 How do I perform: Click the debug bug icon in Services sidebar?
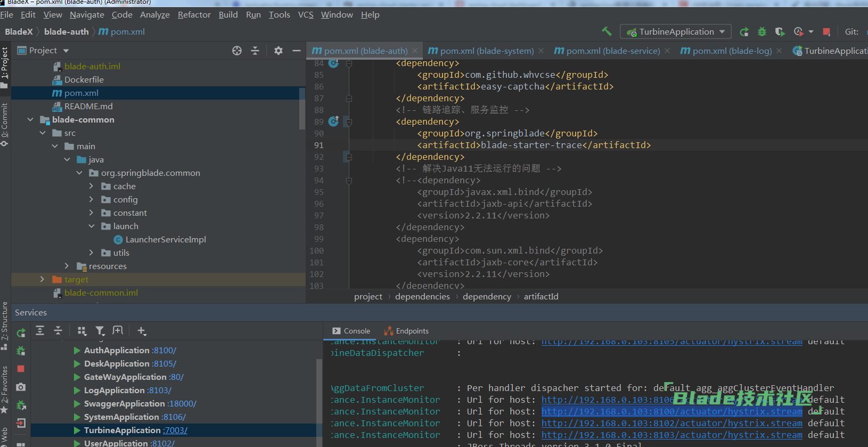point(21,351)
